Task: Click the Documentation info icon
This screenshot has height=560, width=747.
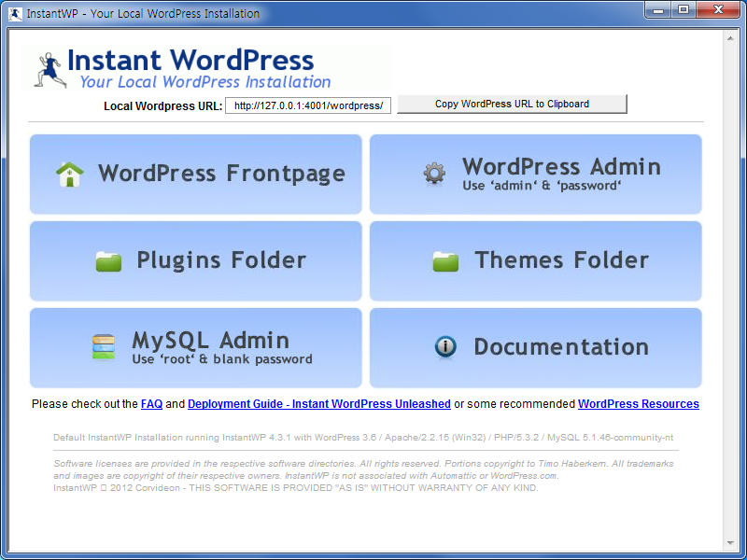Action: click(445, 347)
